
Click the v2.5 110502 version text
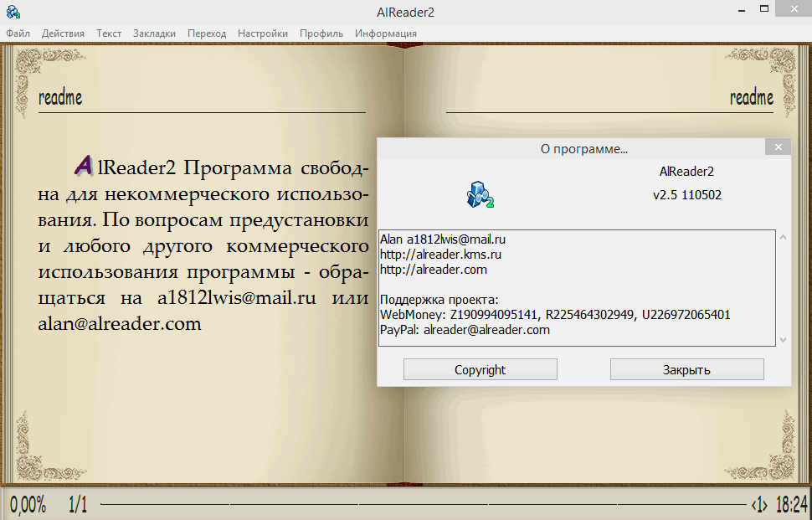coord(687,195)
